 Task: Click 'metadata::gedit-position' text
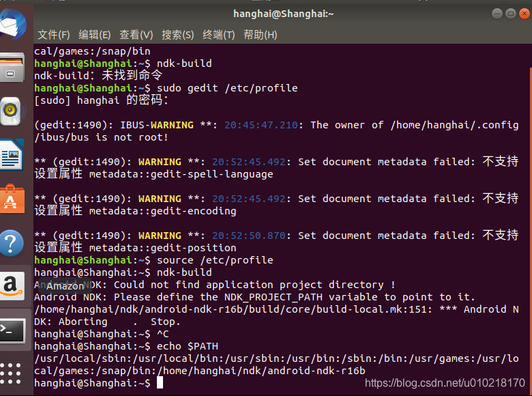coord(163,248)
